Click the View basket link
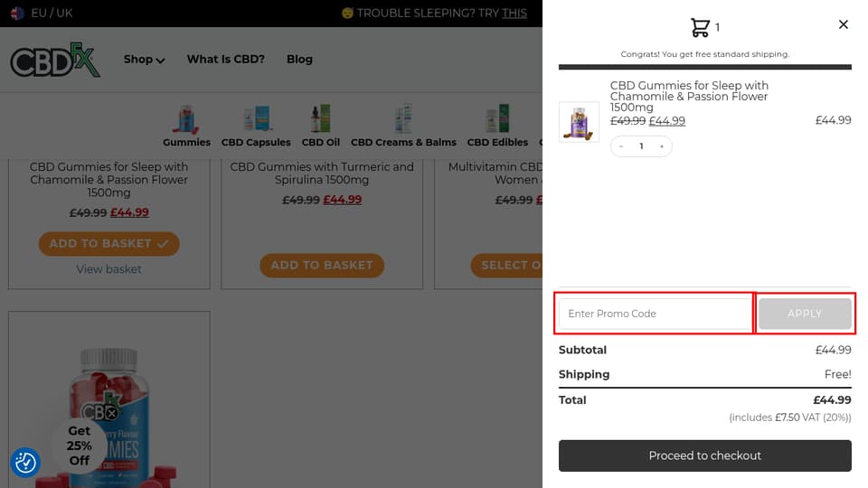 (x=109, y=269)
